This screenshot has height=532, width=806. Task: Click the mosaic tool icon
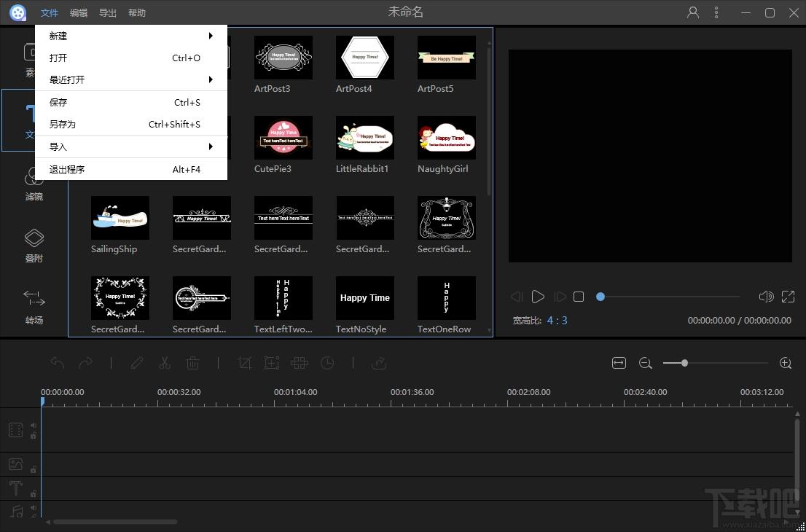[300, 364]
